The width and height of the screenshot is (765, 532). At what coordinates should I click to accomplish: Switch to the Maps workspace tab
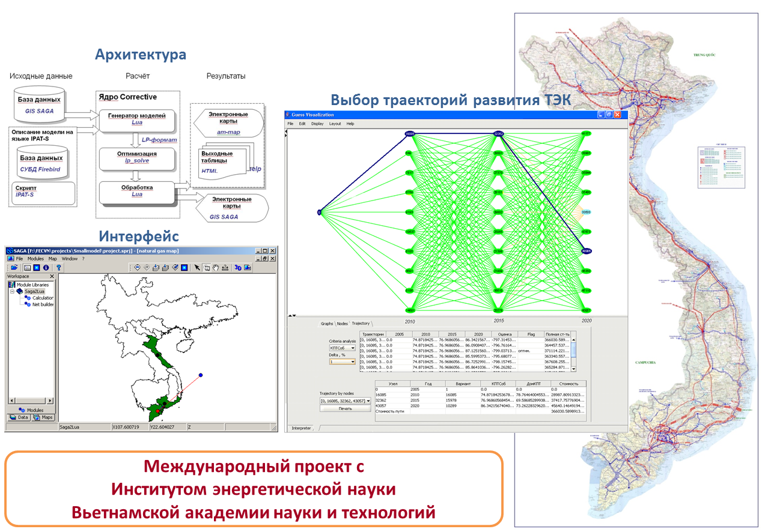pos(43,417)
